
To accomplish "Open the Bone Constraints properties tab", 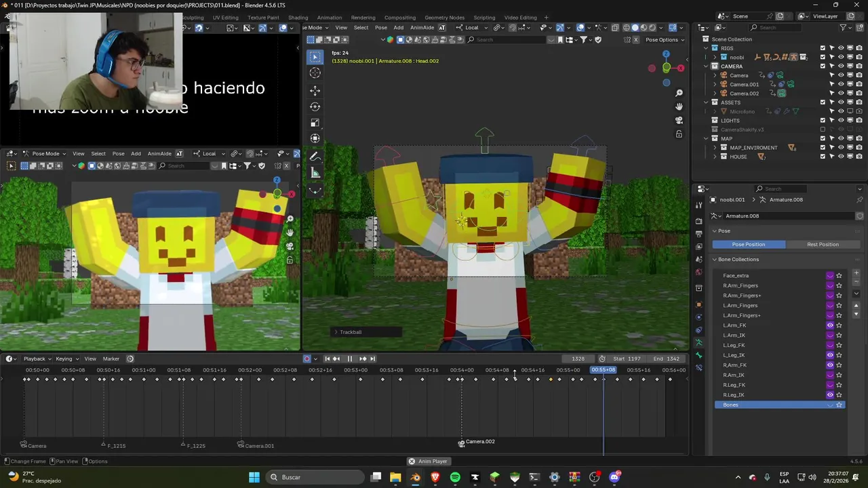I will [699, 368].
